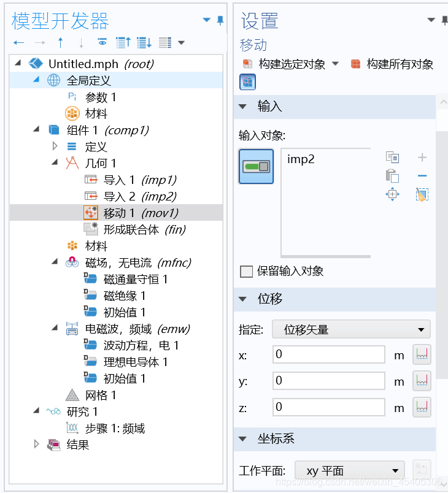
Task: Select the 参数 1 node
Action: click(101, 97)
